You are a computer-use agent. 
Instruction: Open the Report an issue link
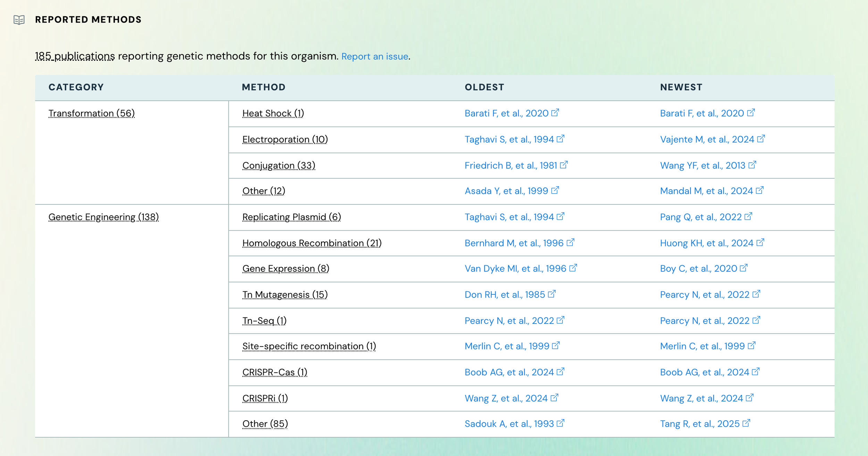pos(375,56)
